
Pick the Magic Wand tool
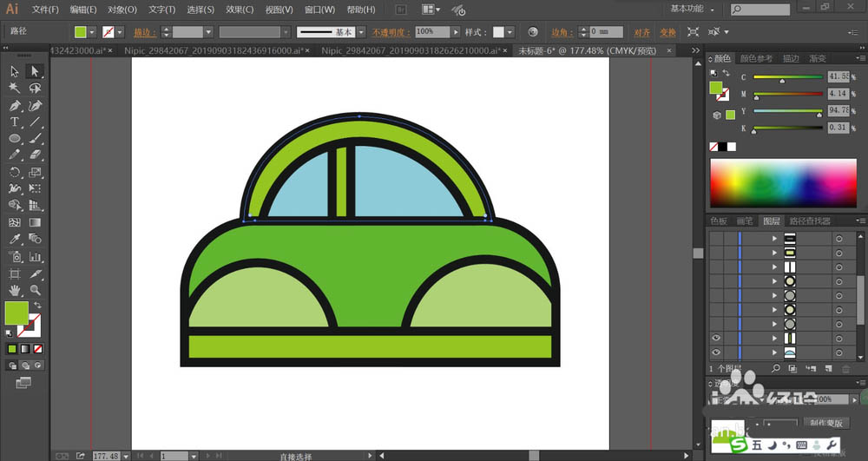(x=15, y=88)
